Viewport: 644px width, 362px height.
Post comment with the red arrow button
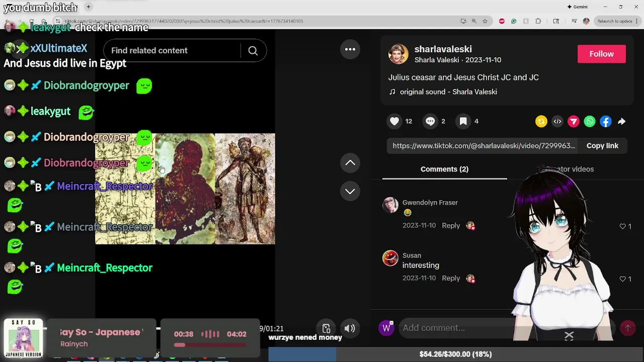628,328
